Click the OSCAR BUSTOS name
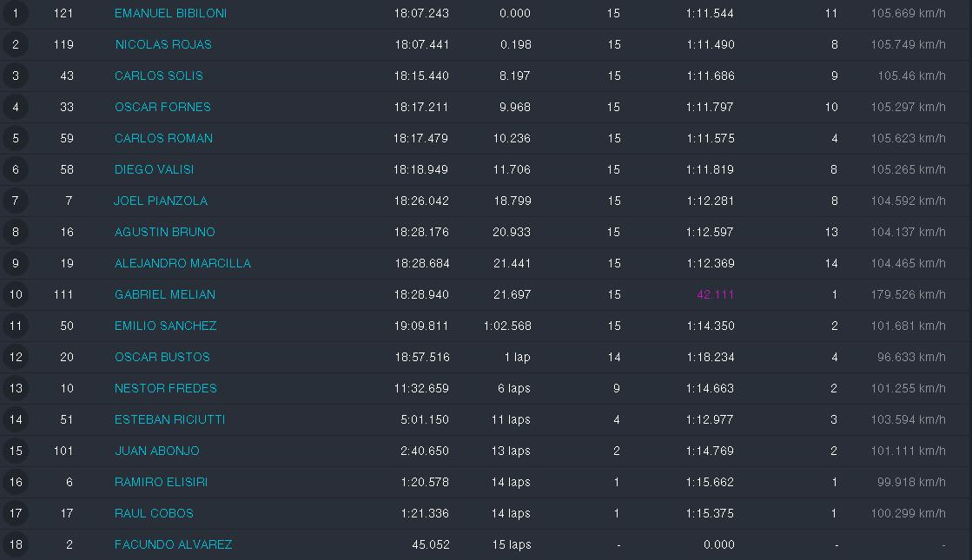Screen dimensions: 972x560 coord(162,357)
